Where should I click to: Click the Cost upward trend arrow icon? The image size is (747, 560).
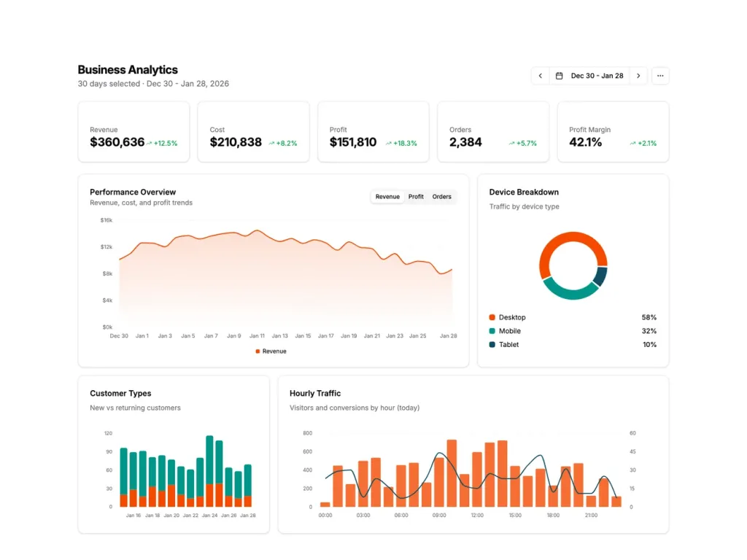[271, 144]
